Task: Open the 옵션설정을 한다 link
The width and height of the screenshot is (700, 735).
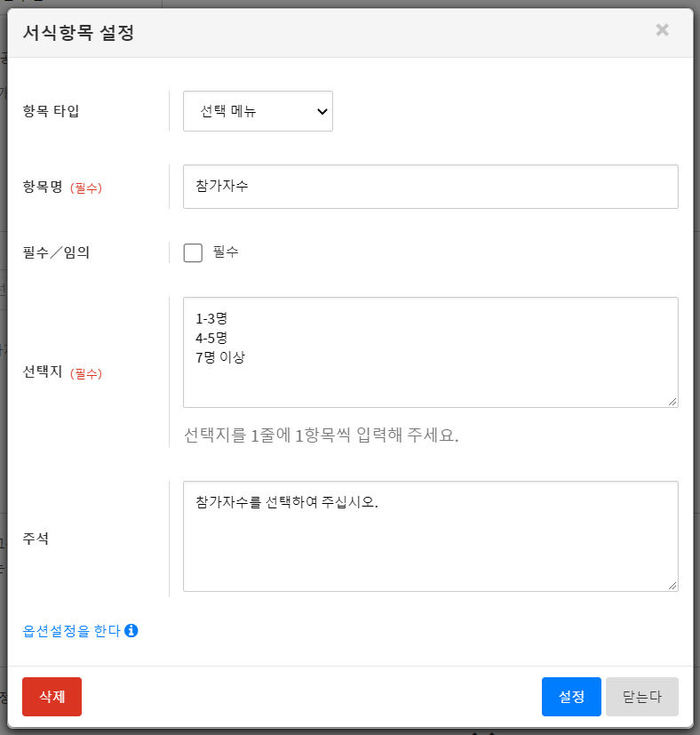Action: coord(71,631)
